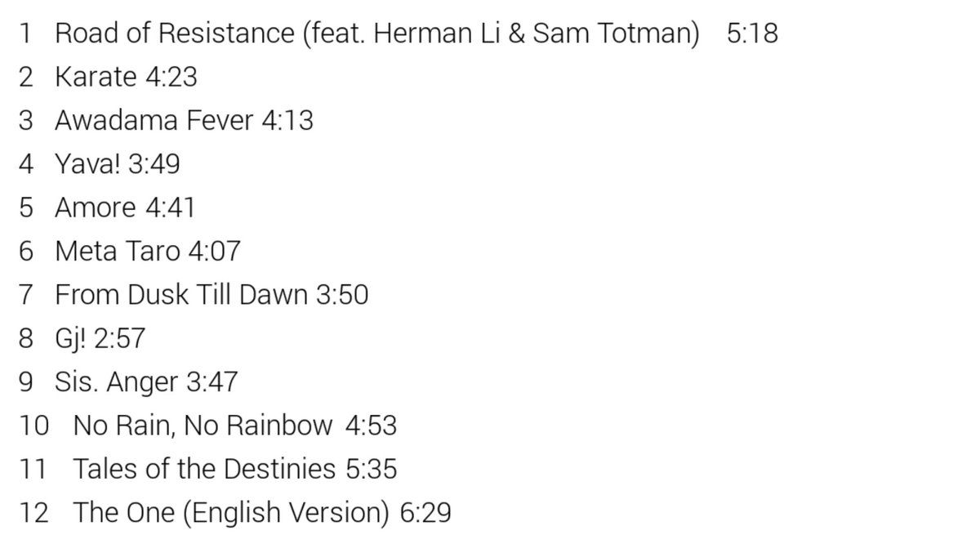Screen dimensions: 980x553
Task: Click the 5:35 duration text
Action: tap(372, 469)
